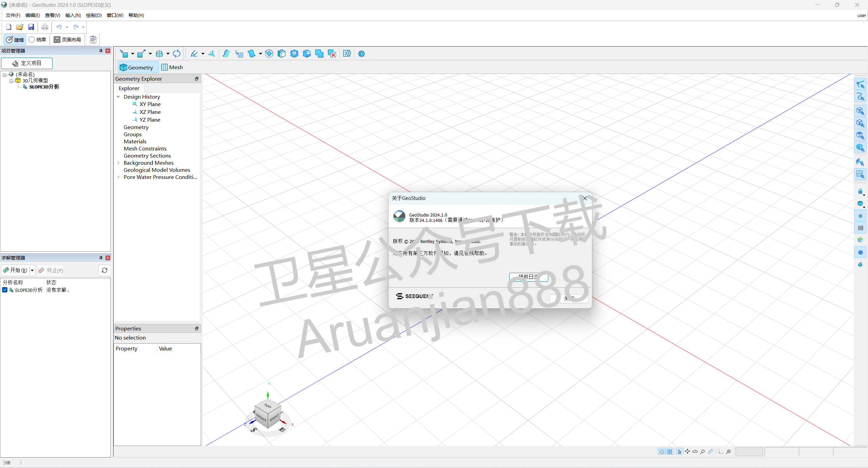
Task: Open the 帮助(H) menu
Action: click(x=136, y=15)
